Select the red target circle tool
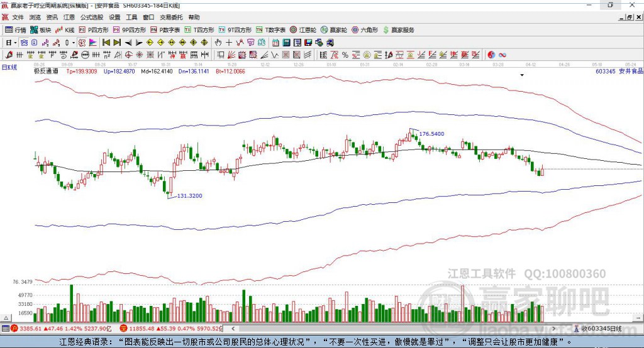 (x=128, y=55)
